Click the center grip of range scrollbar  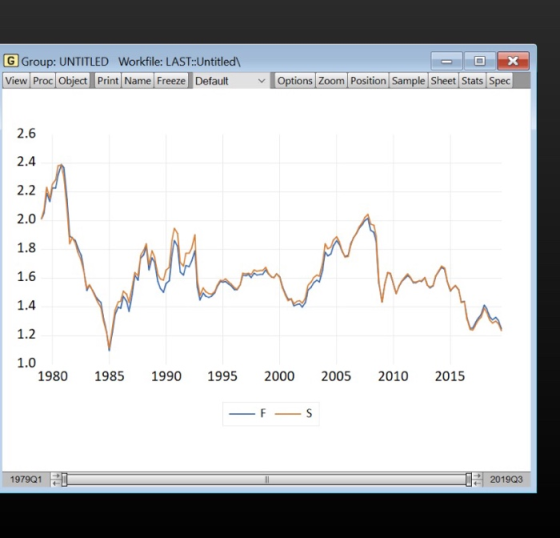267,480
